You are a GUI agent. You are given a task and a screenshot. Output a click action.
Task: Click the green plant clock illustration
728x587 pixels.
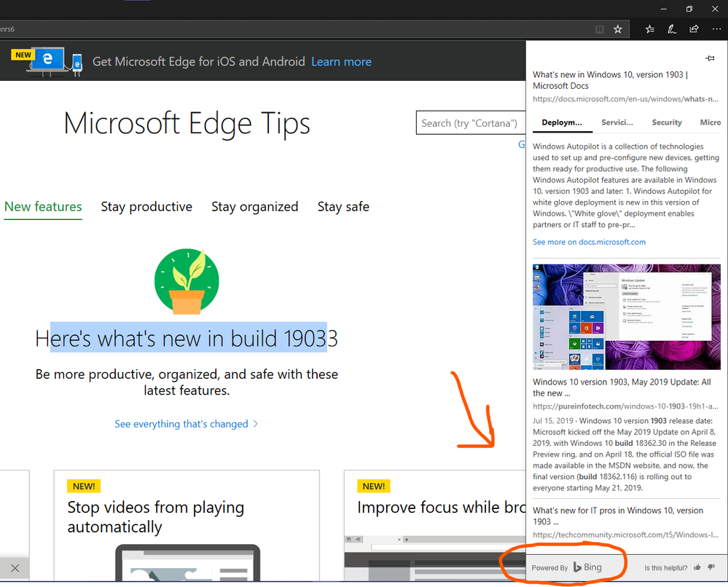pos(187,281)
